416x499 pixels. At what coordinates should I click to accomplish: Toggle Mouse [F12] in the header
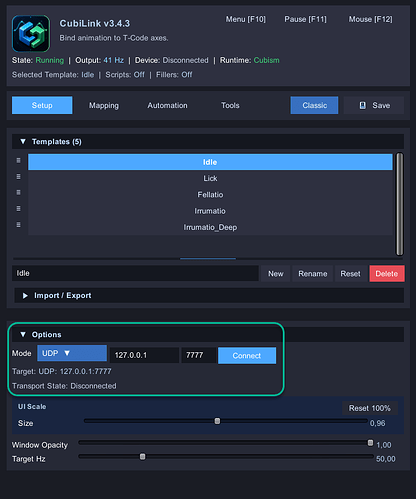pos(370,19)
